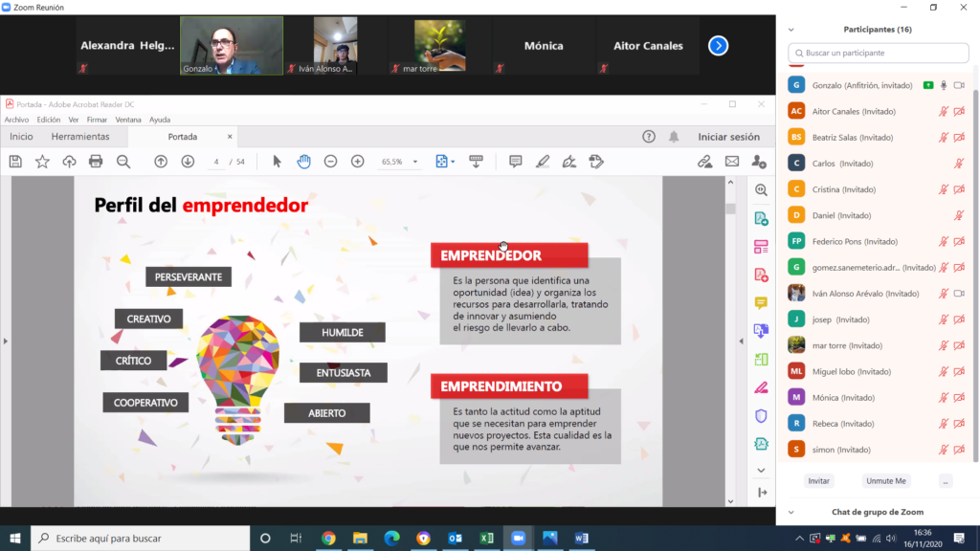The height and width of the screenshot is (551, 980).
Task: Click the print icon in Acrobat toolbar
Action: pos(96,162)
